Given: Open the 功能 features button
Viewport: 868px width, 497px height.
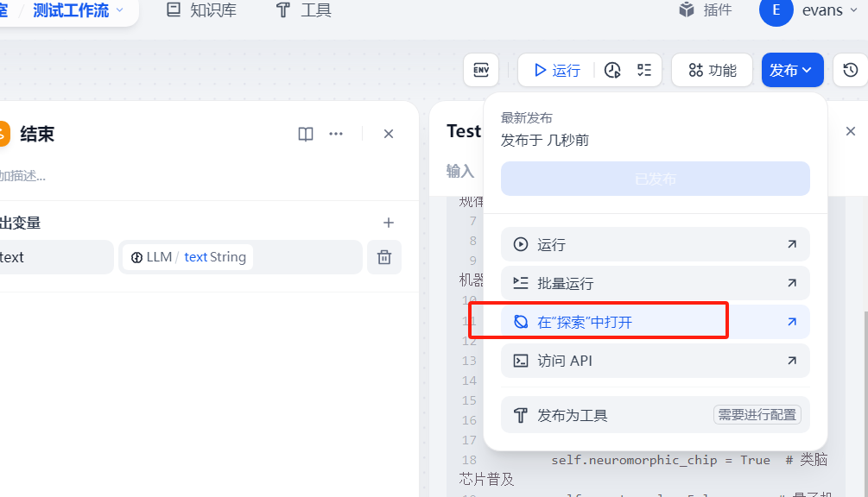Looking at the screenshot, I should pyautogui.click(x=712, y=70).
